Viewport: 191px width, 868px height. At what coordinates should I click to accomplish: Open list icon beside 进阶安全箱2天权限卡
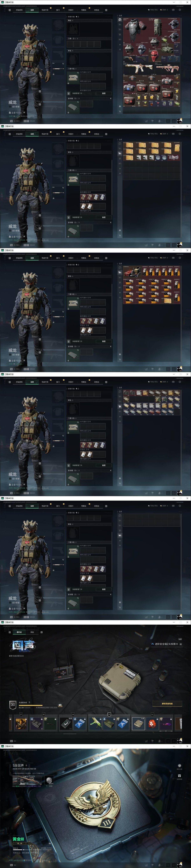coord(180,644)
